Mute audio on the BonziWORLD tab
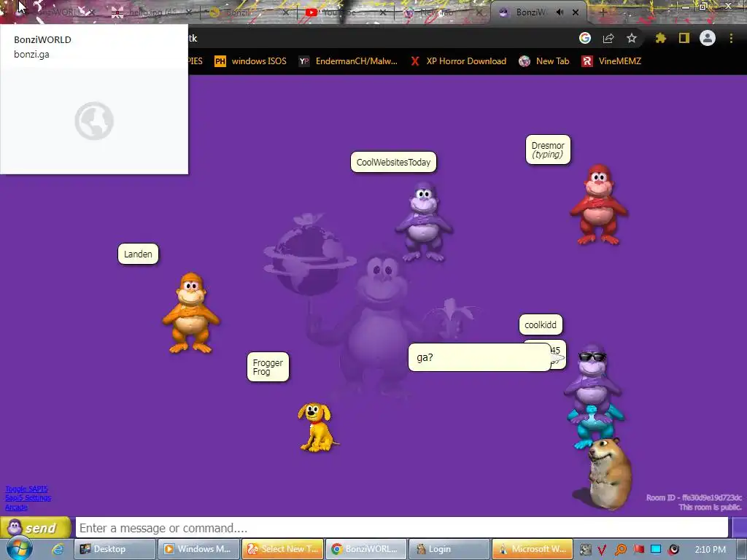 pos(560,12)
